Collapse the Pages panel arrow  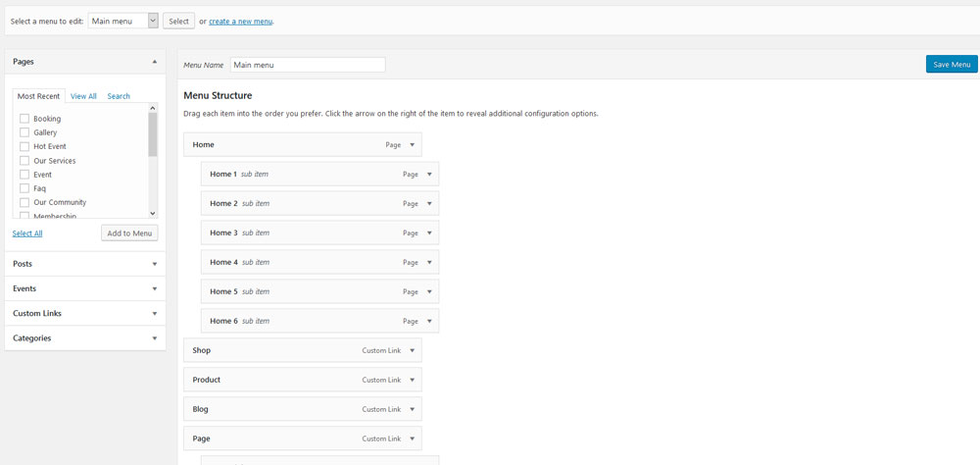coord(154,62)
